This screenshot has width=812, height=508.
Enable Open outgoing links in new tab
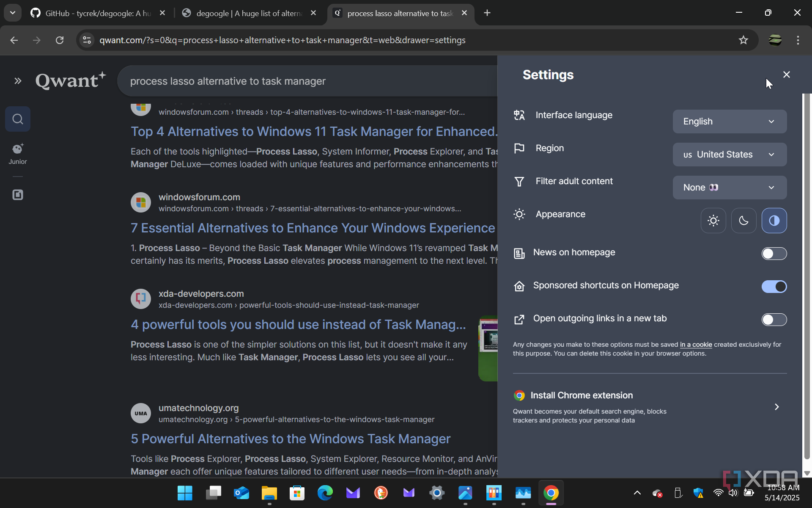[774, 320]
